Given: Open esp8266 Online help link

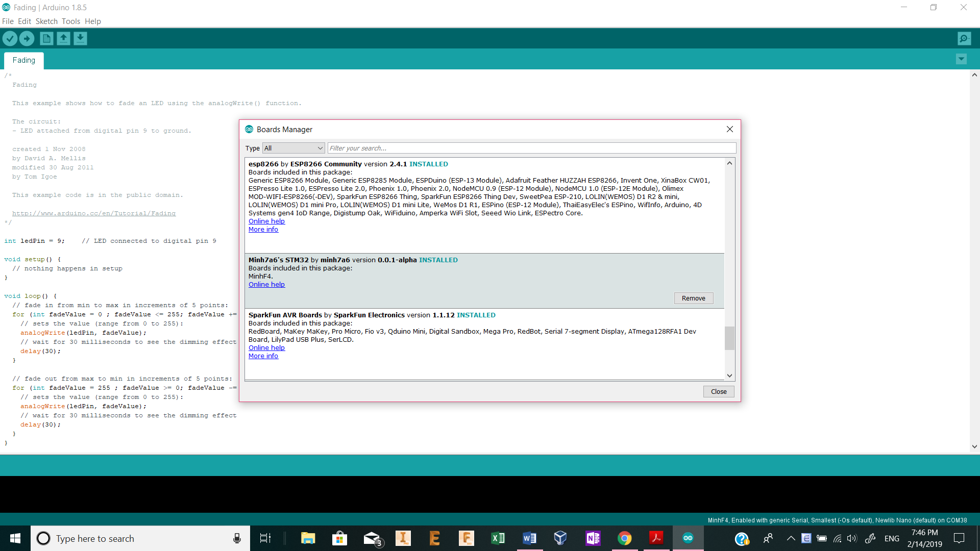Looking at the screenshot, I should tap(266, 221).
